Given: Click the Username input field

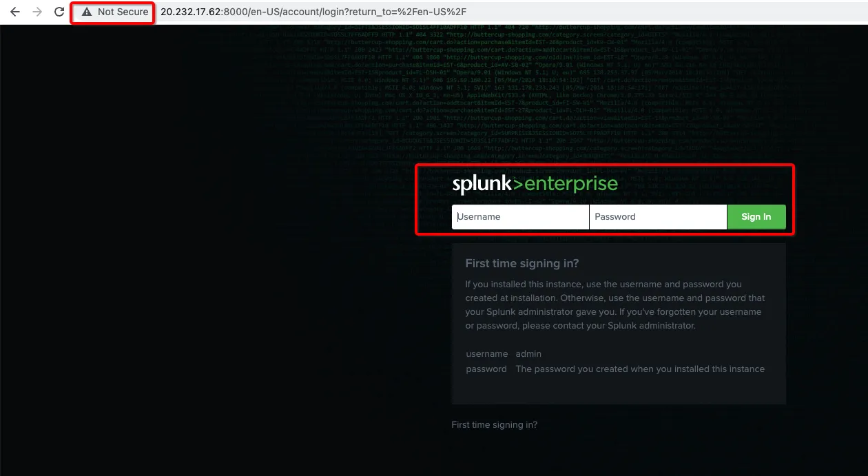Looking at the screenshot, I should click(521, 216).
